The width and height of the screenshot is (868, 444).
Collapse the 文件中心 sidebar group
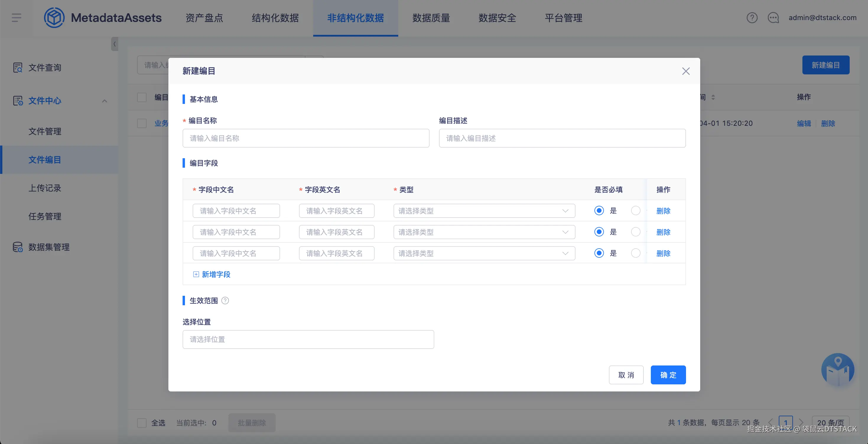(105, 101)
